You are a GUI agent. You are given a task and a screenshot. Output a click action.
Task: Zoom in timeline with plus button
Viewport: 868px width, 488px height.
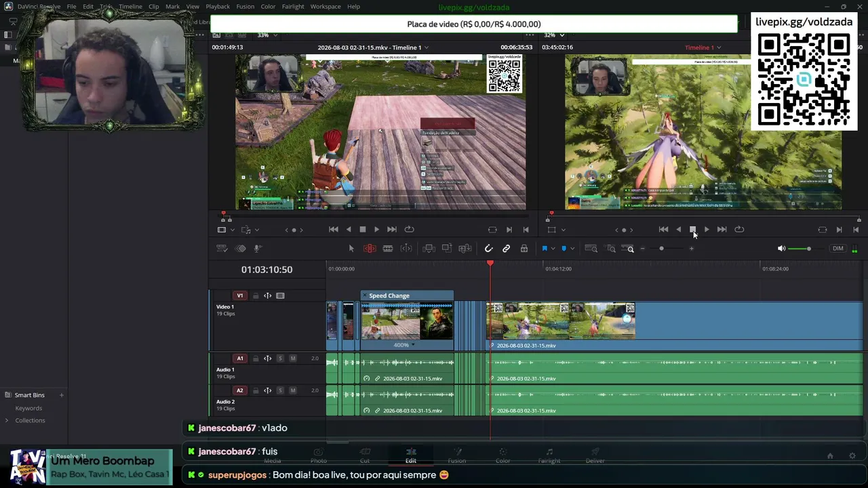[x=691, y=249]
